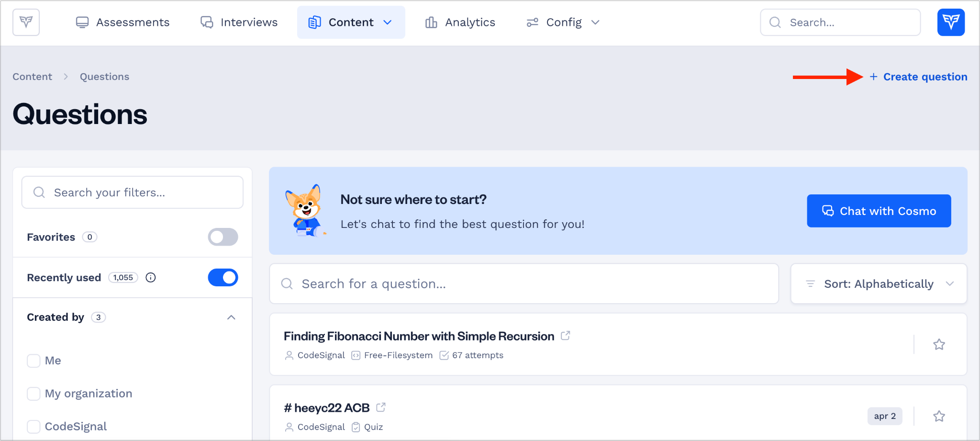Favorite the Finding Fibonacci Number question star
Viewport: 980px width, 441px height.
[x=939, y=344]
